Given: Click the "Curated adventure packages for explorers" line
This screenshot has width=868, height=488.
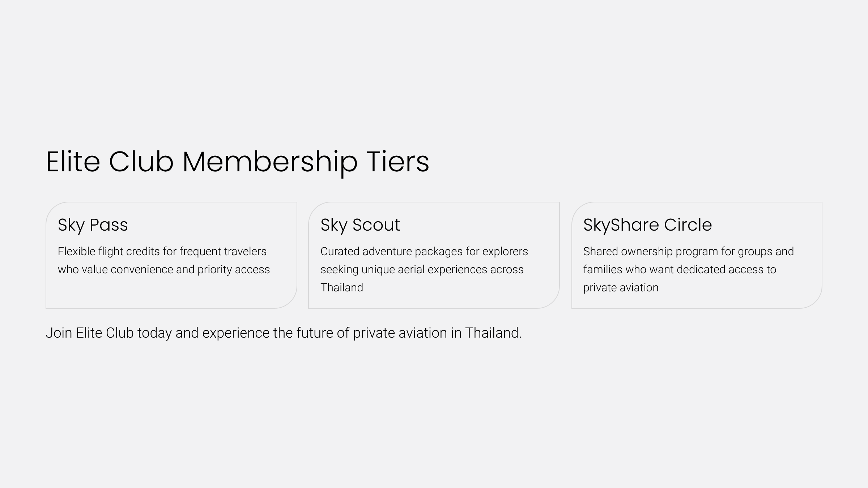Looking at the screenshot, I should coord(424,252).
